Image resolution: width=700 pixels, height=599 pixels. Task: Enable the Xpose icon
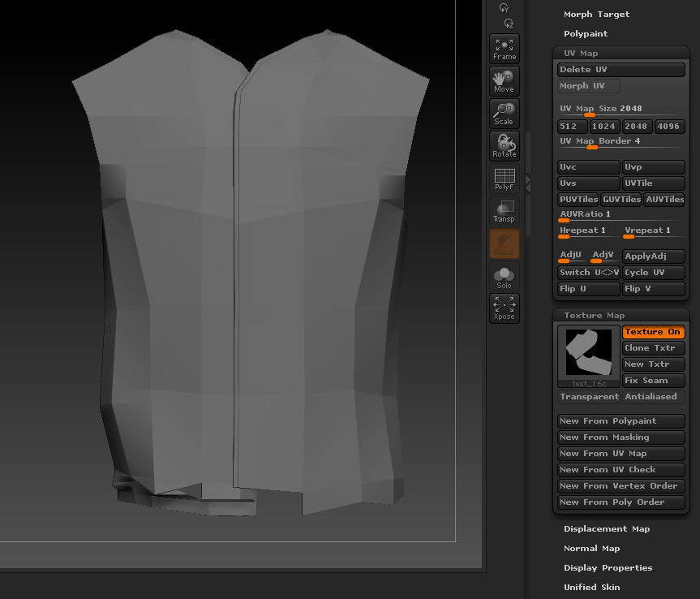(504, 308)
